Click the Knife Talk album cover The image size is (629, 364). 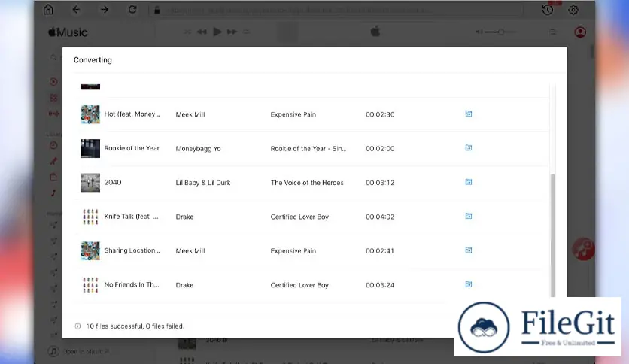[x=90, y=217]
